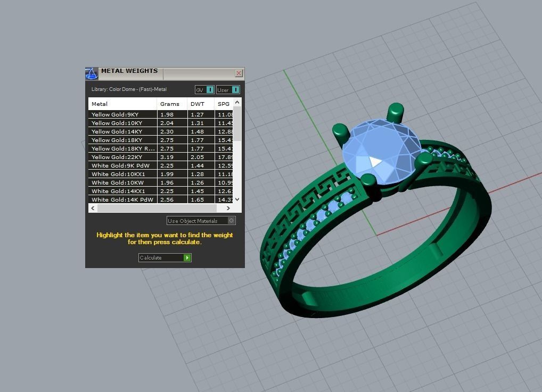This screenshot has width=542, height=392.
Task: Click the vertical scrollbar thumb
Action: [237, 123]
